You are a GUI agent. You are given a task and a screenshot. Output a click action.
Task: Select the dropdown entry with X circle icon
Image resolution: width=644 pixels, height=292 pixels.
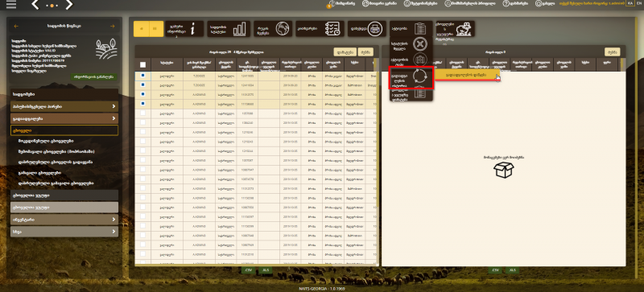(411, 44)
